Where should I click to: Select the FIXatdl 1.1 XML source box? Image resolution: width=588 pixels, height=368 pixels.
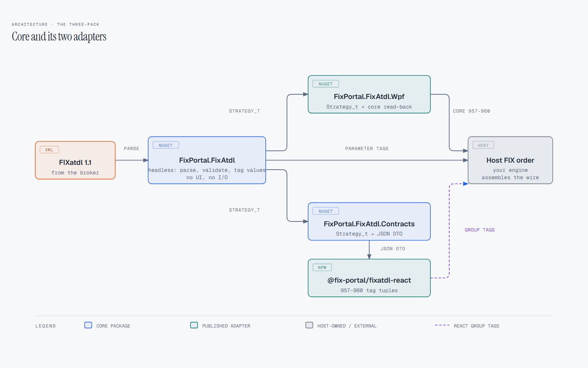[x=75, y=160]
